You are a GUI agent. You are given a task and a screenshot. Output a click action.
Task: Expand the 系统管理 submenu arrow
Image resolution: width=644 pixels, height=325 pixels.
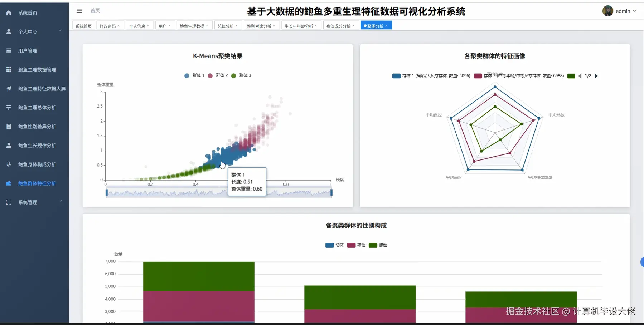[x=60, y=202]
